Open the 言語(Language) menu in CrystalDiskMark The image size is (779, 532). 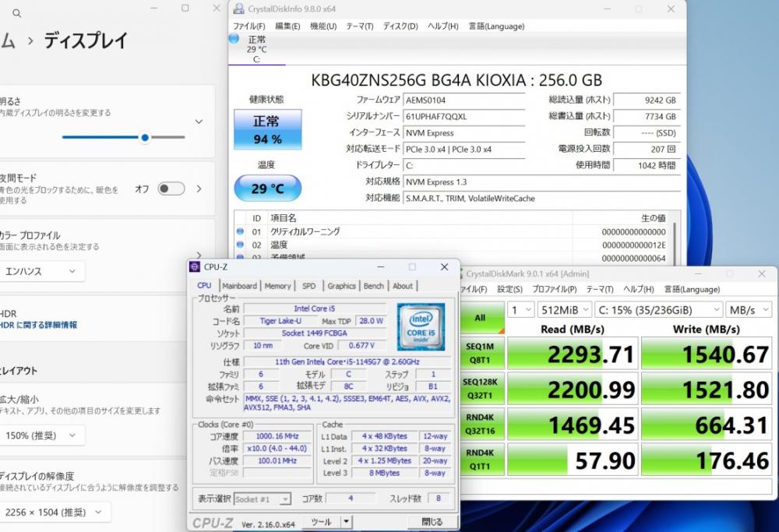point(692,289)
